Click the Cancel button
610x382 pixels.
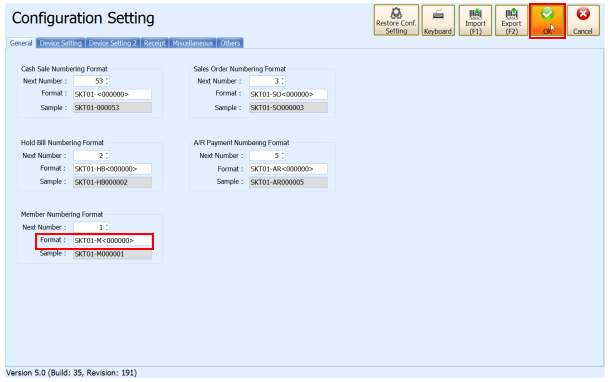pos(583,20)
